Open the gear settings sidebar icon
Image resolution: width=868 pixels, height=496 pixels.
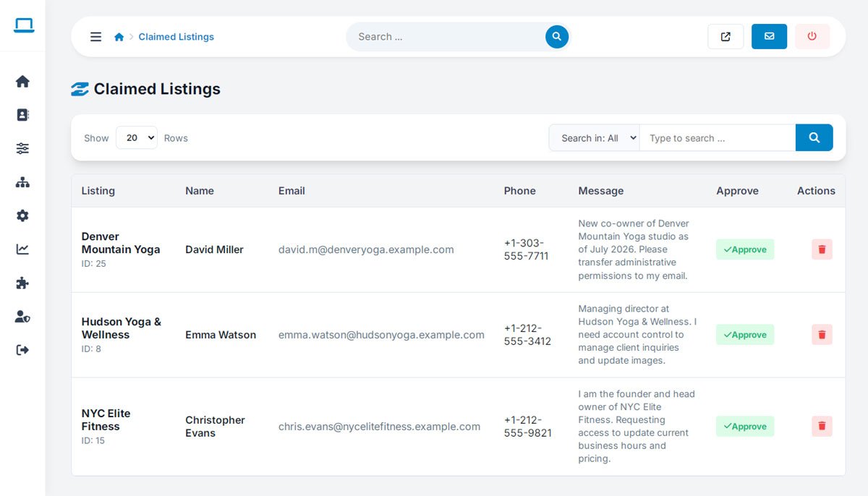tap(22, 215)
